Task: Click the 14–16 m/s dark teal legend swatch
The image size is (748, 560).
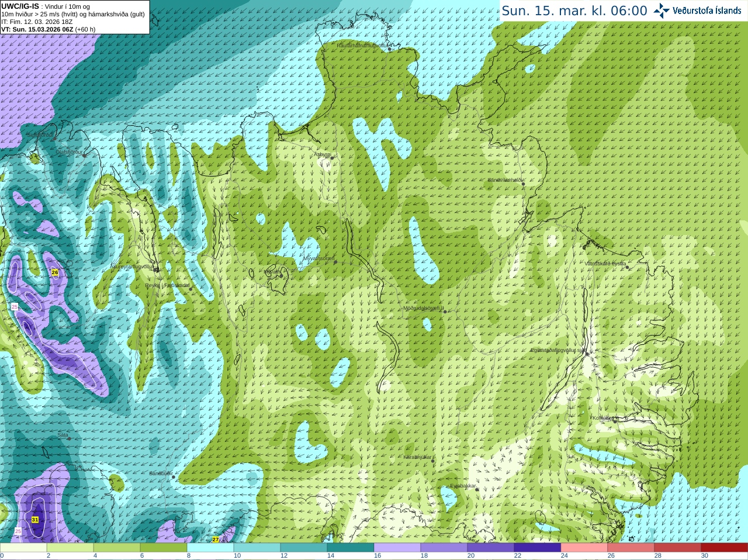Action: pos(351,548)
